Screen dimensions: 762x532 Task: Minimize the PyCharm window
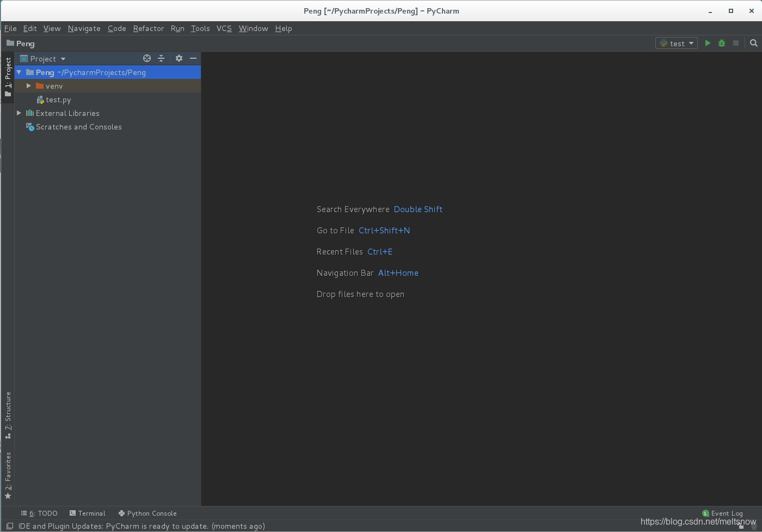tap(710, 11)
